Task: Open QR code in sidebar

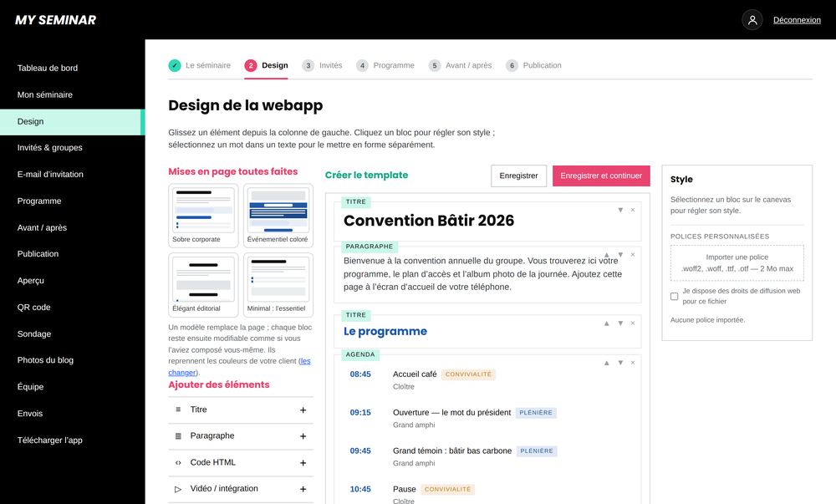Action: (x=73, y=307)
